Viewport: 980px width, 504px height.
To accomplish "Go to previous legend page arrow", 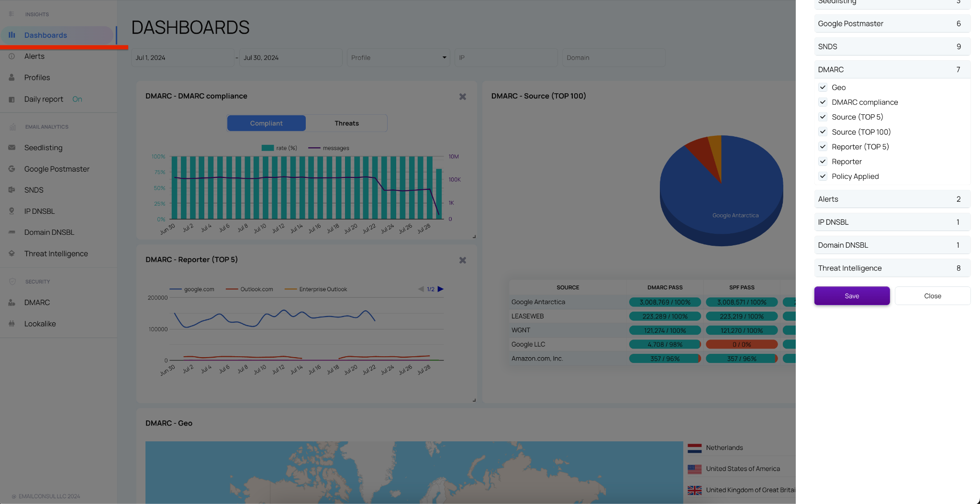I will pyautogui.click(x=421, y=289).
